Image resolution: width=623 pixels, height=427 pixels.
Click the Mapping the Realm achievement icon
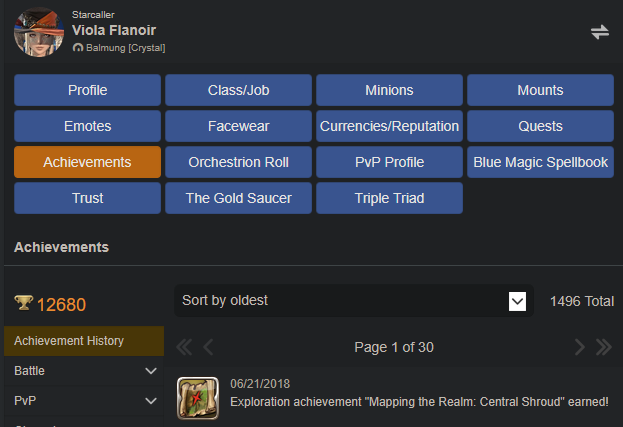tap(198, 398)
